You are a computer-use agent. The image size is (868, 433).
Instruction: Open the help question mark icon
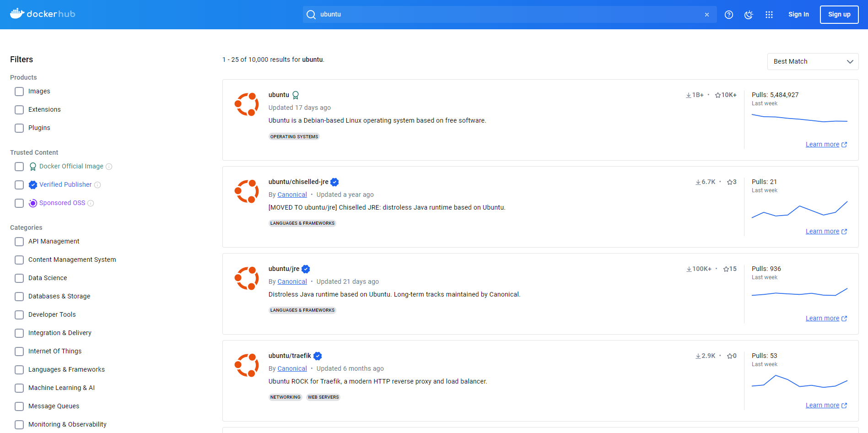(729, 15)
